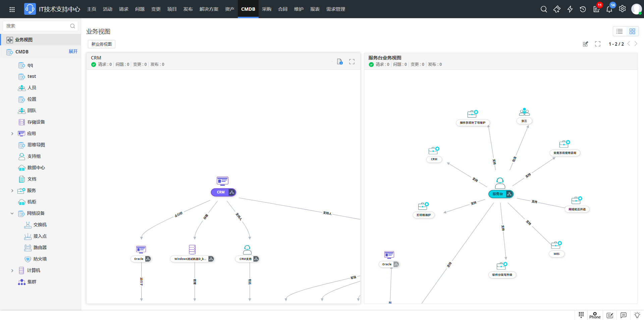Viewport: 644px width, 320px height.
Task: Toggle fullscreen for the business views page
Action: coord(598,44)
